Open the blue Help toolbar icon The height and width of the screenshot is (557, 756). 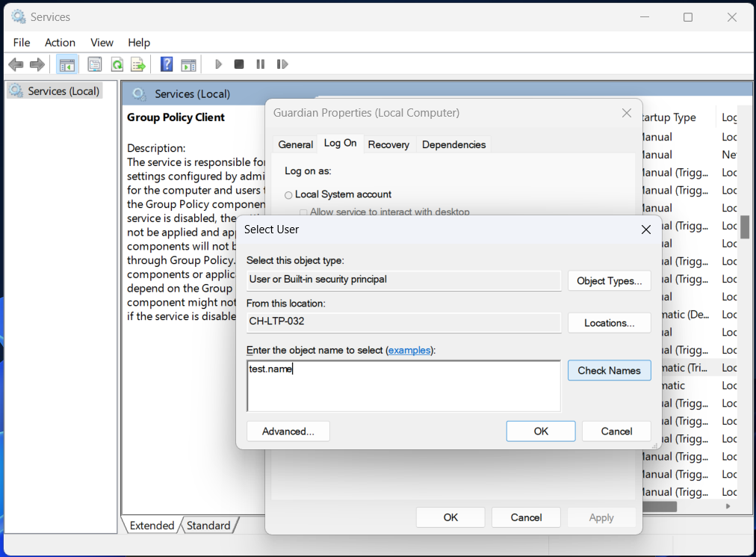click(167, 64)
